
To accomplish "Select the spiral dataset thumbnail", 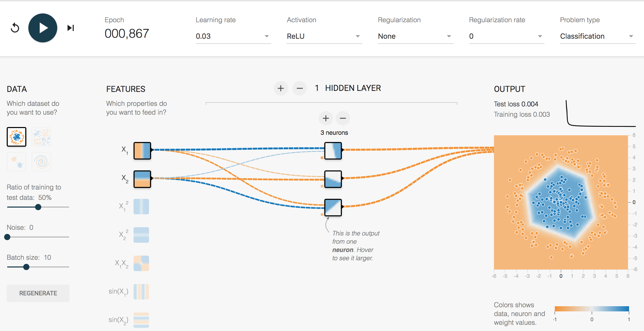I will point(42,162).
